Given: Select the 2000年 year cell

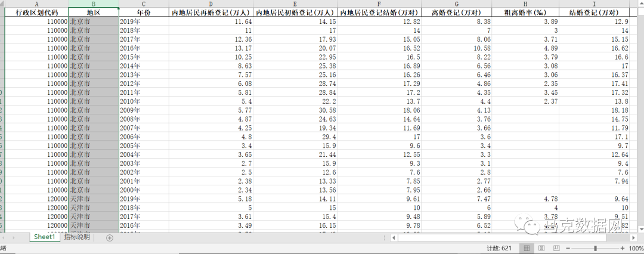Looking at the screenshot, I should pyautogui.click(x=144, y=190).
